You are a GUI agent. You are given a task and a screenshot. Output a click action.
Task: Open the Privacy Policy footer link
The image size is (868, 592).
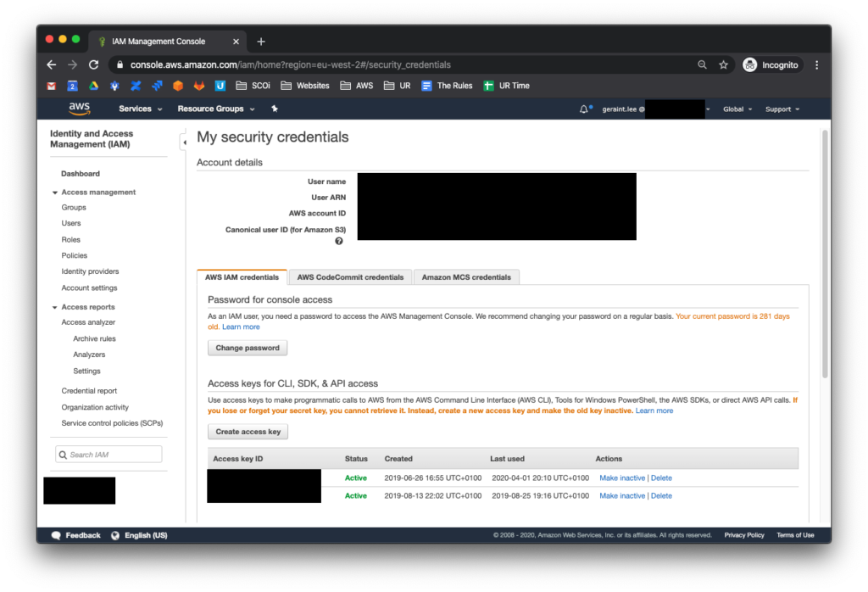(x=744, y=535)
